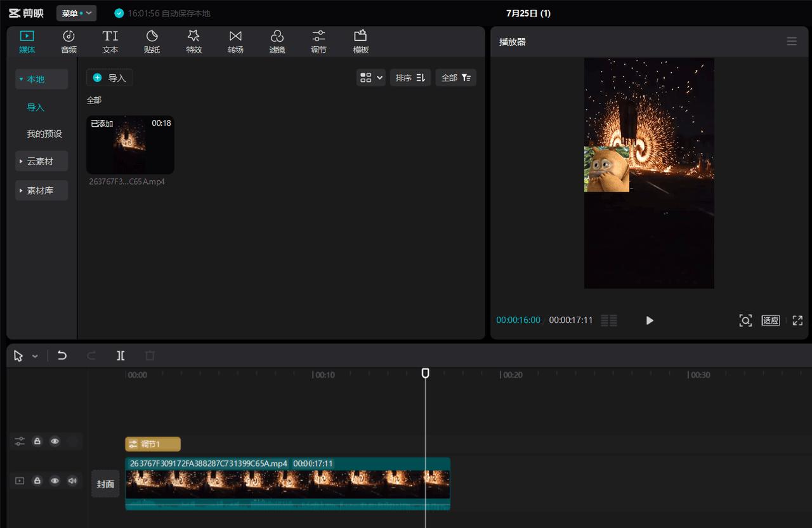Click the timeline playhead handle

(426, 373)
